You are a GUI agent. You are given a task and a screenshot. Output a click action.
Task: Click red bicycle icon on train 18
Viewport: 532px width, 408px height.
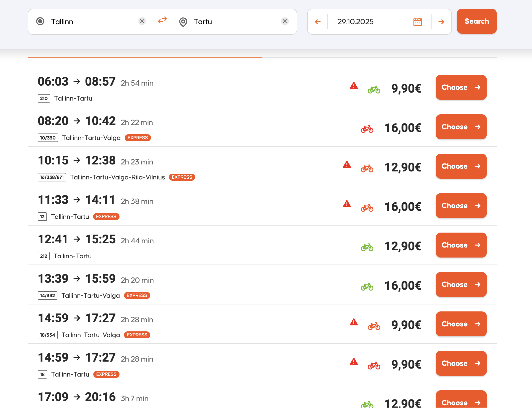(x=374, y=366)
